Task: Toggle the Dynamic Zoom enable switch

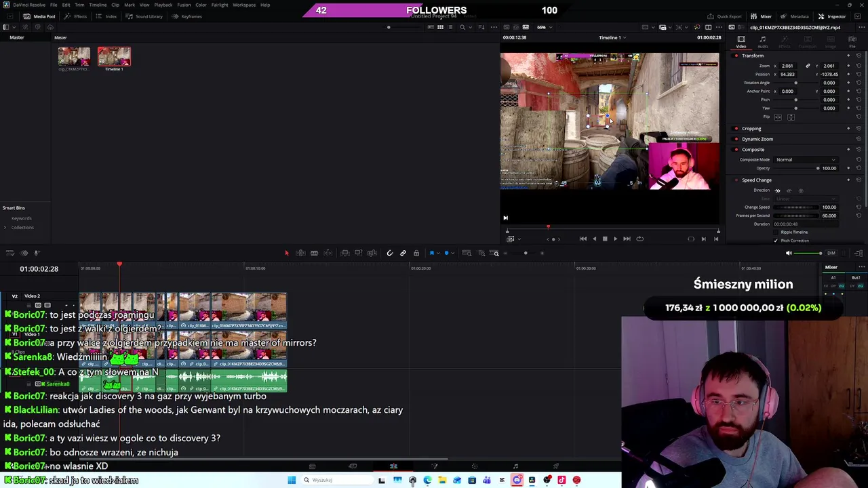Action: pyautogui.click(x=736, y=139)
